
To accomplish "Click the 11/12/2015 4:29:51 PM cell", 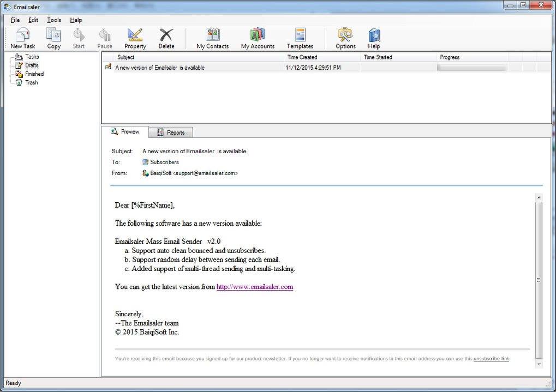I will pyautogui.click(x=313, y=68).
